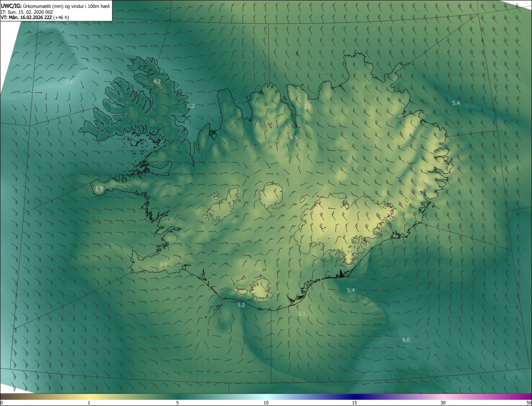This screenshot has width=532, height=406.
Task: Click the 5 tick on the colour scale
Action: [177, 403]
